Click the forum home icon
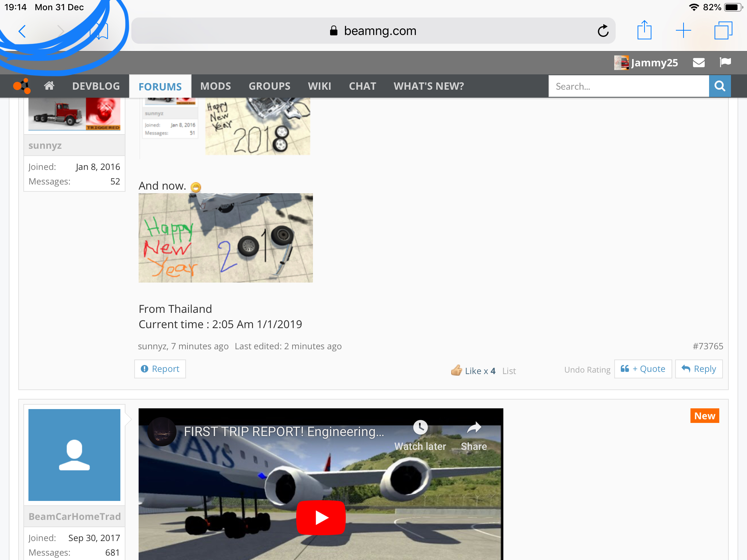This screenshot has height=560, width=747. pyautogui.click(x=49, y=86)
